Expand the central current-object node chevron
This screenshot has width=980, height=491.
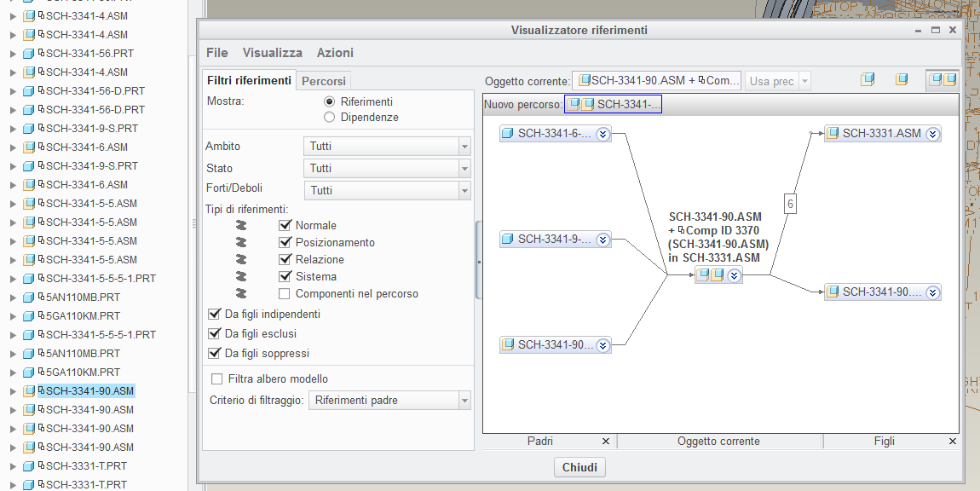point(734,274)
